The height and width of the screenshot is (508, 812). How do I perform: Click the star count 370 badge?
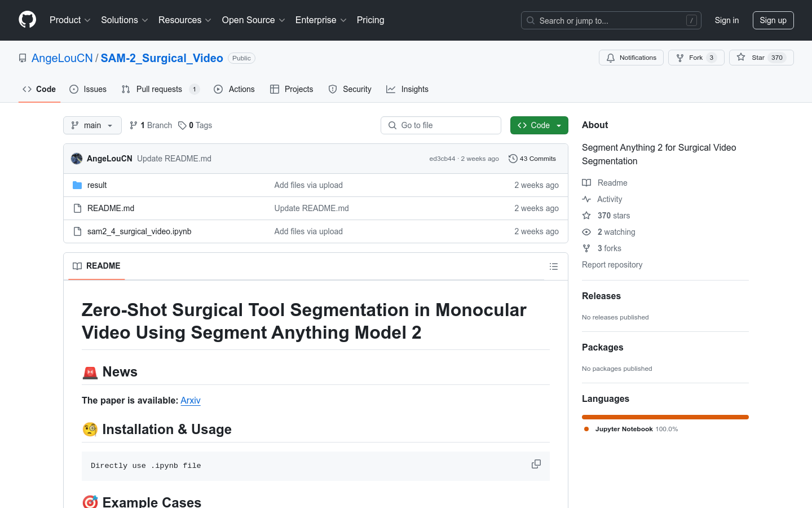[777, 58]
